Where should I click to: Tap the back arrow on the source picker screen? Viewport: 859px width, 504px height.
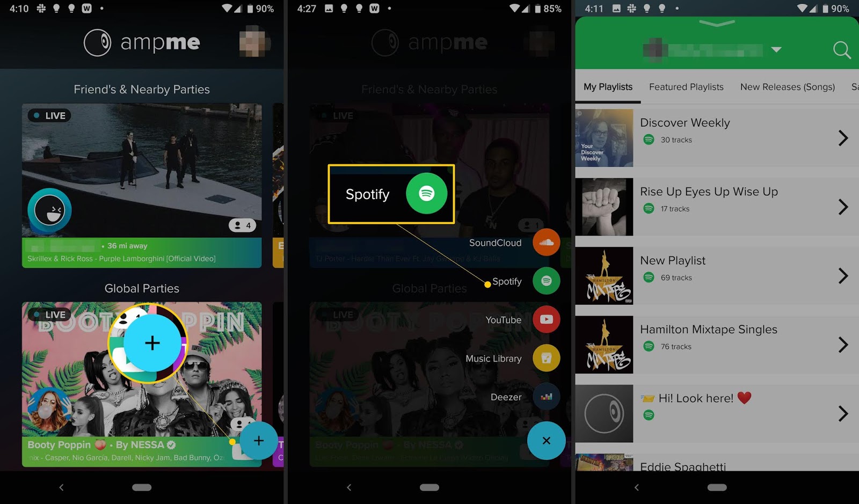[349, 487]
